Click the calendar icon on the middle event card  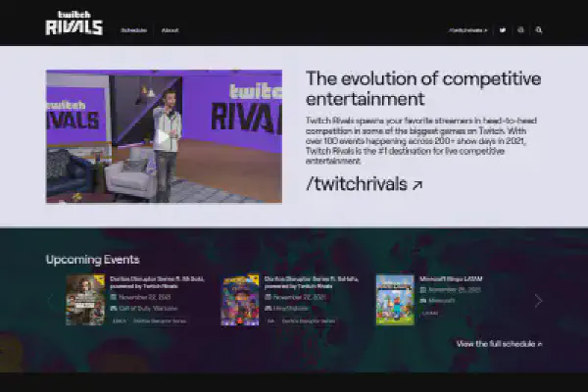[x=268, y=297]
